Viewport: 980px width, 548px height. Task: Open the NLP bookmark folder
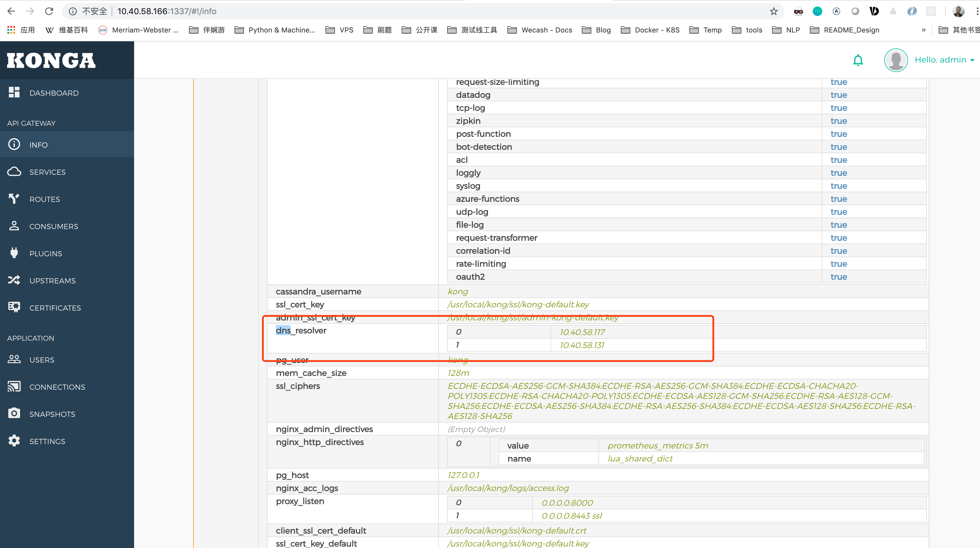pyautogui.click(x=786, y=30)
